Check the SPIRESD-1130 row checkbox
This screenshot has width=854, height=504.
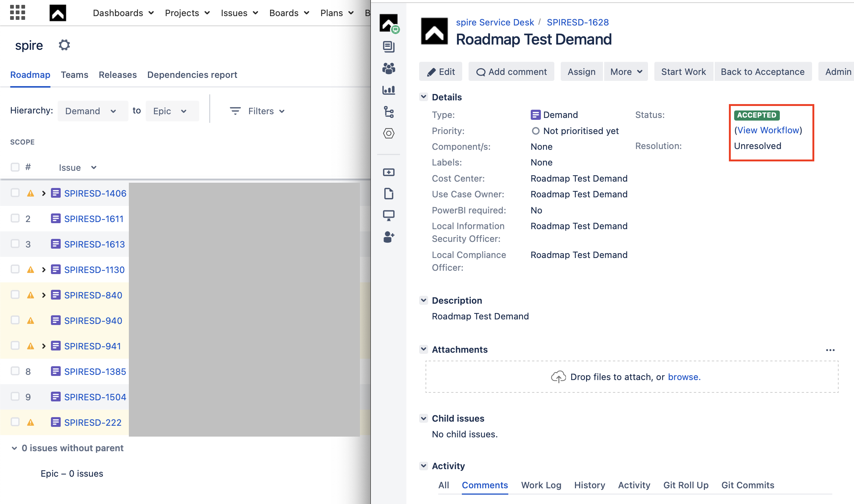[x=15, y=269]
